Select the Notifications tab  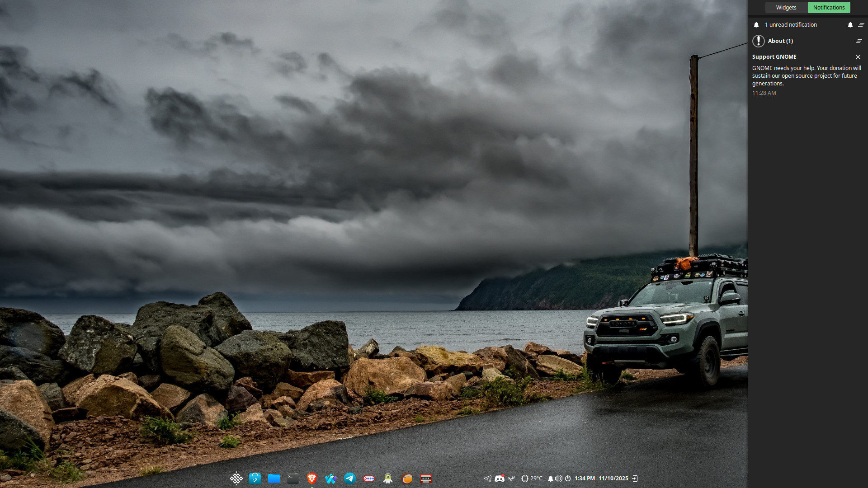(829, 7)
